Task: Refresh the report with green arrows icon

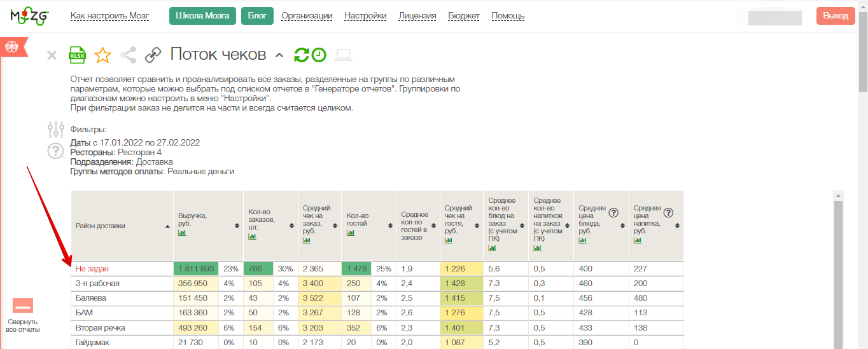Action: point(301,55)
